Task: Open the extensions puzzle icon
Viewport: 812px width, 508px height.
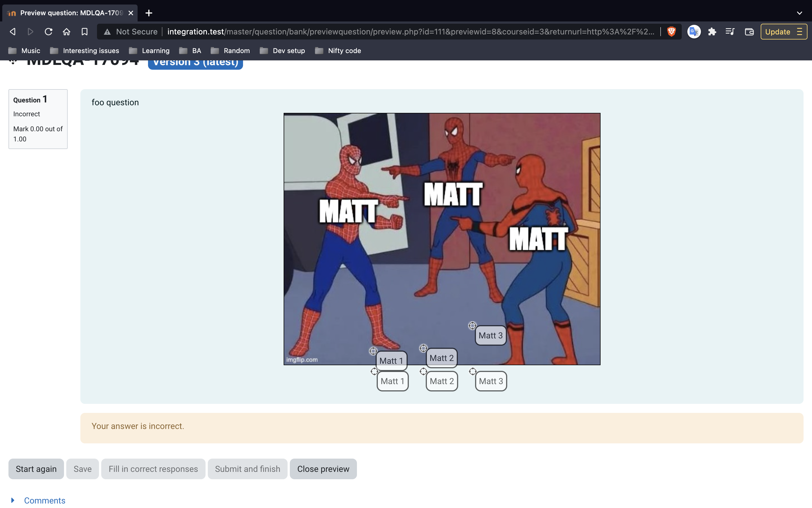Action: [712, 32]
